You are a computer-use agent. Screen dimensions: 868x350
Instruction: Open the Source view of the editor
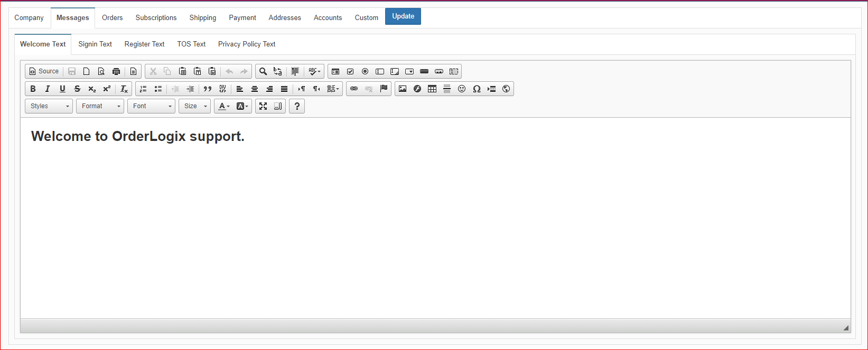pos(44,71)
